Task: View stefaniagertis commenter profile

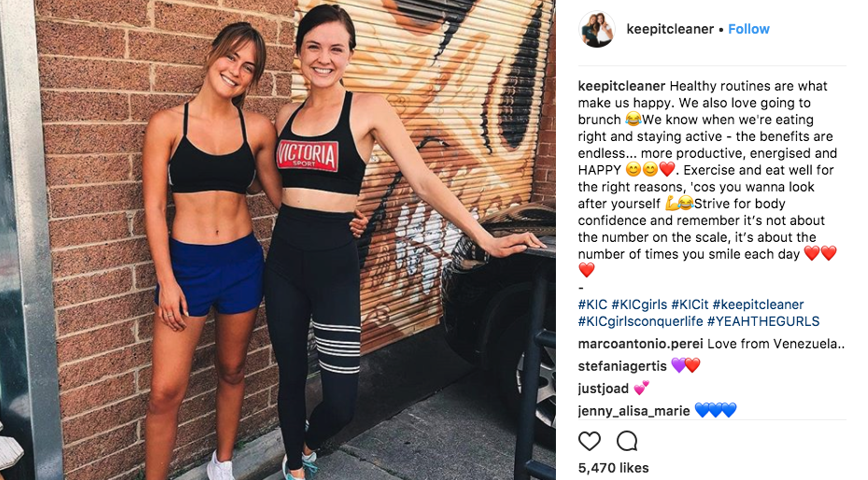Action: [x=622, y=366]
